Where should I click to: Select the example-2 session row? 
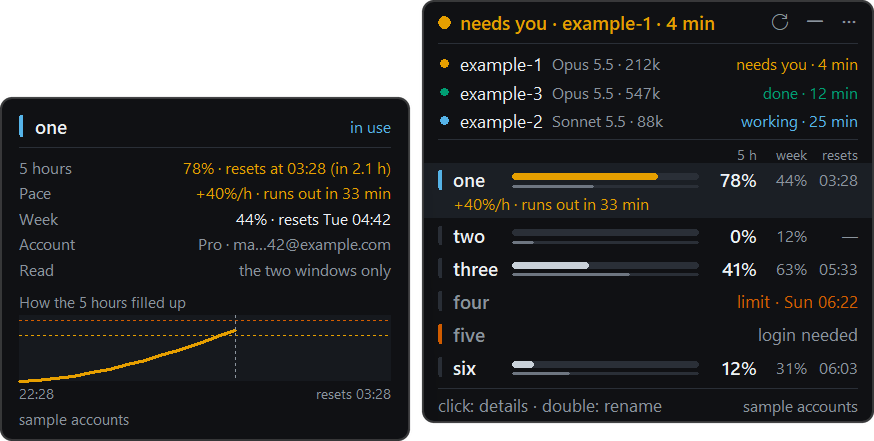(648, 122)
